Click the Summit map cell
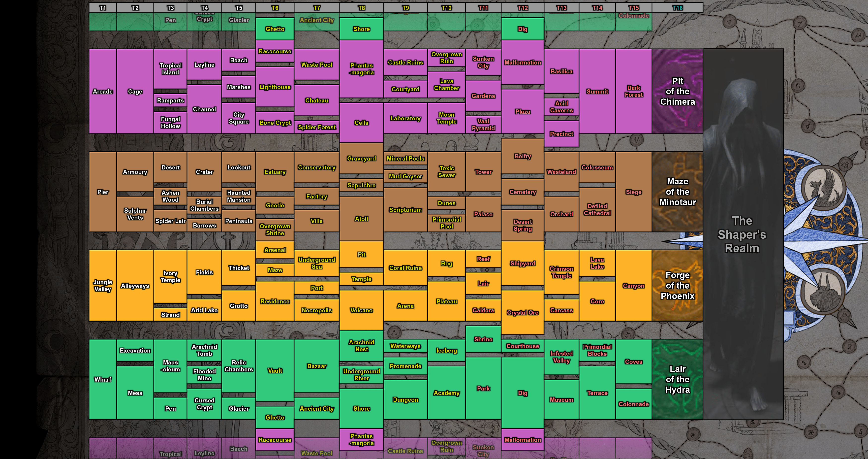Viewport: 868px width, 459px height. (597, 91)
